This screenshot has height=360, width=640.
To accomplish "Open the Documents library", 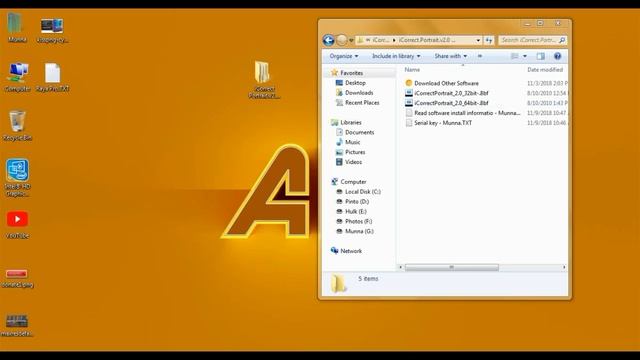I will tap(359, 132).
